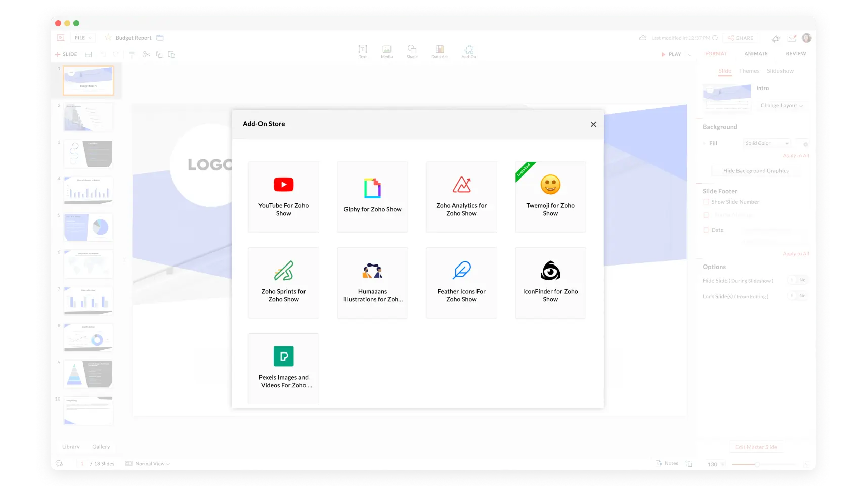Select the Themes sub-tab
The height and width of the screenshot is (486, 868).
[749, 71]
